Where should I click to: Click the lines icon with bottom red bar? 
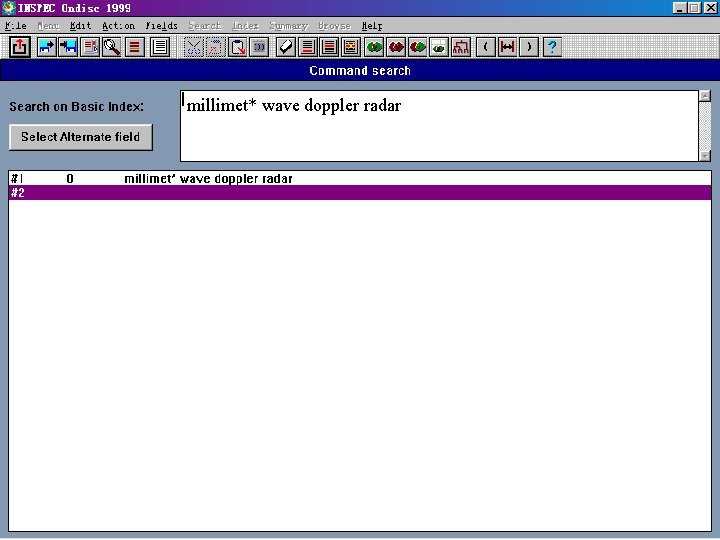(x=308, y=47)
